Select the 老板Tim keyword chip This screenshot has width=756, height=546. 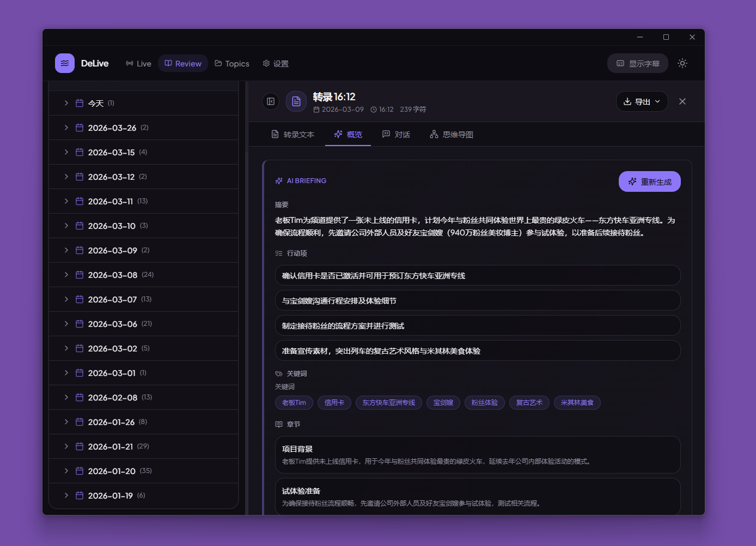[294, 403]
